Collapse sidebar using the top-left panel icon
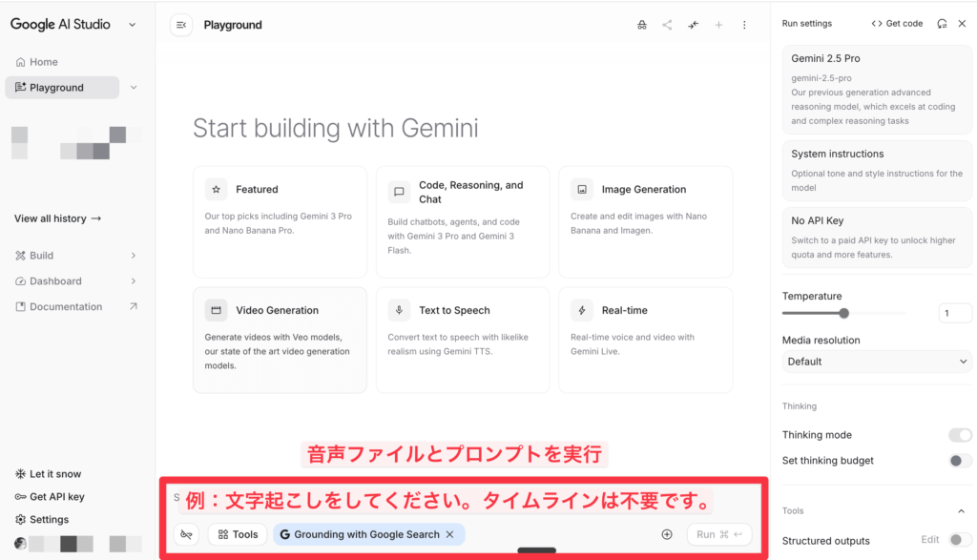 [181, 25]
